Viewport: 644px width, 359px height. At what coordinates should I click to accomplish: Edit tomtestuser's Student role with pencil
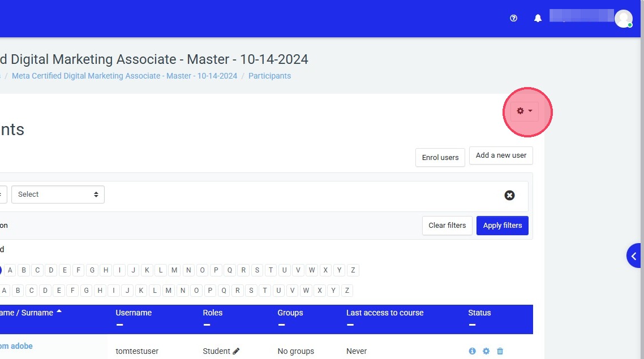pyautogui.click(x=236, y=351)
